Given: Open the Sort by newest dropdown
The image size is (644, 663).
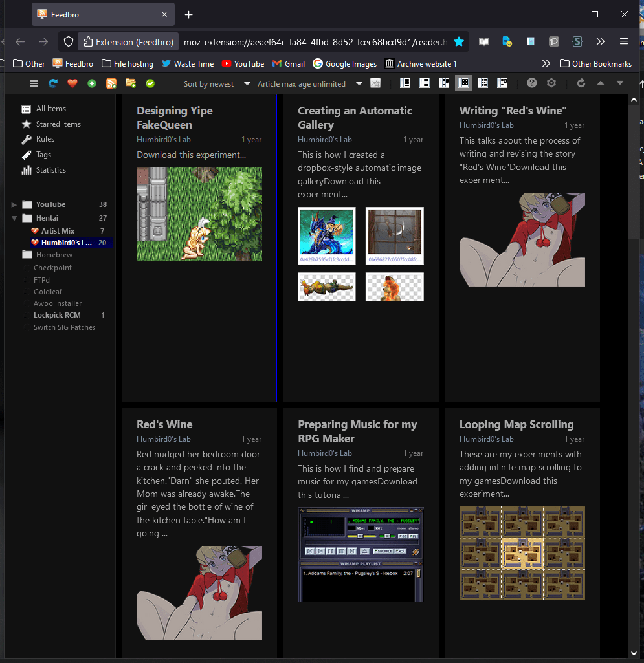Looking at the screenshot, I should point(216,83).
